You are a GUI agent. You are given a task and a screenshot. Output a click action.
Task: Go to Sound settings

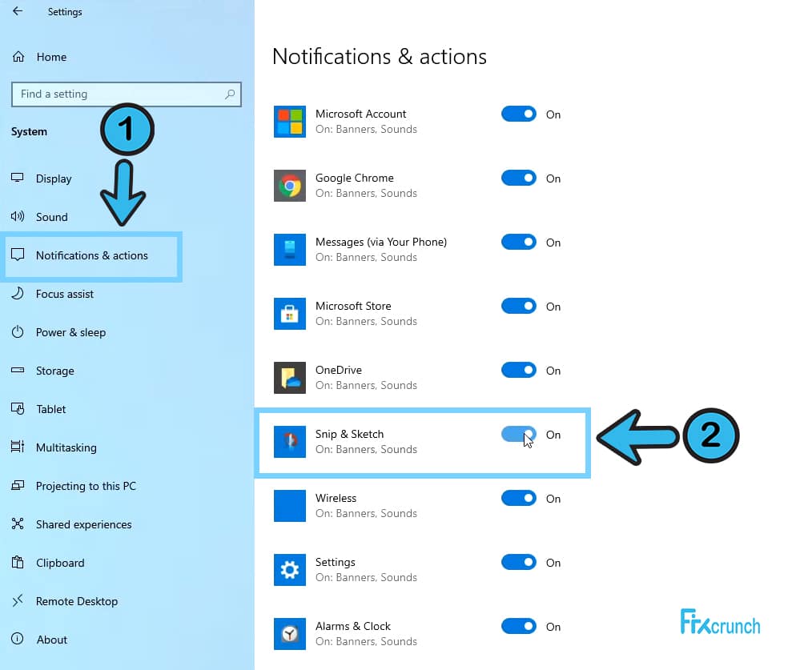click(x=52, y=217)
